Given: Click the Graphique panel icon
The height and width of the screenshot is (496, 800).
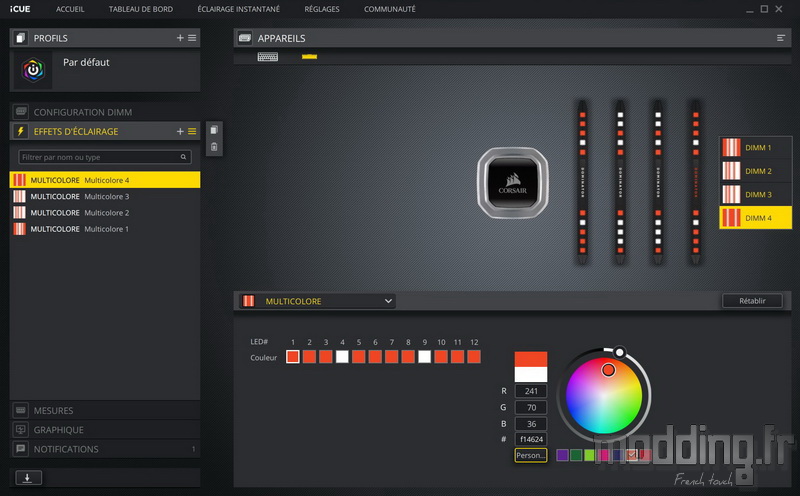Looking at the screenshot, I should pyautogui.click(x=21, y=430).
